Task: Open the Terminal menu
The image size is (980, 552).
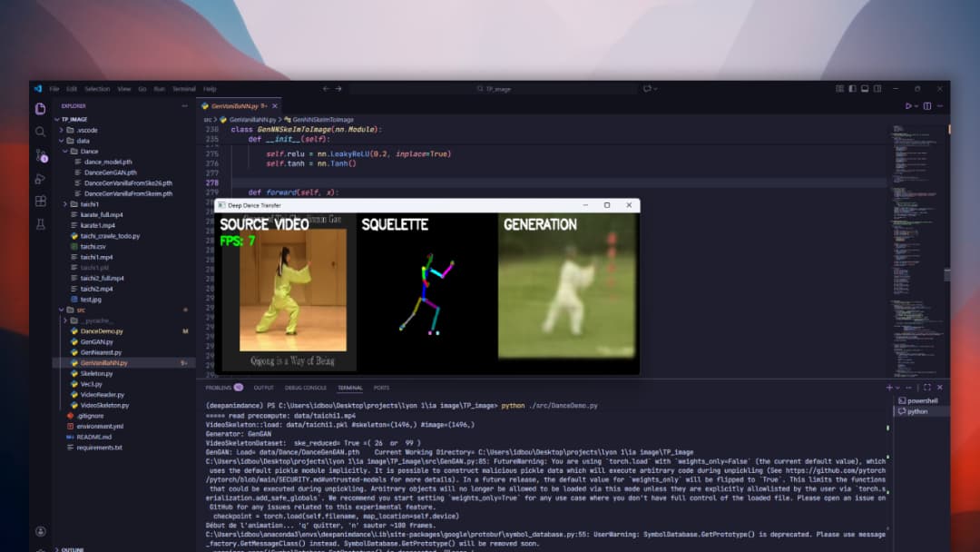Action: (183, 89)
